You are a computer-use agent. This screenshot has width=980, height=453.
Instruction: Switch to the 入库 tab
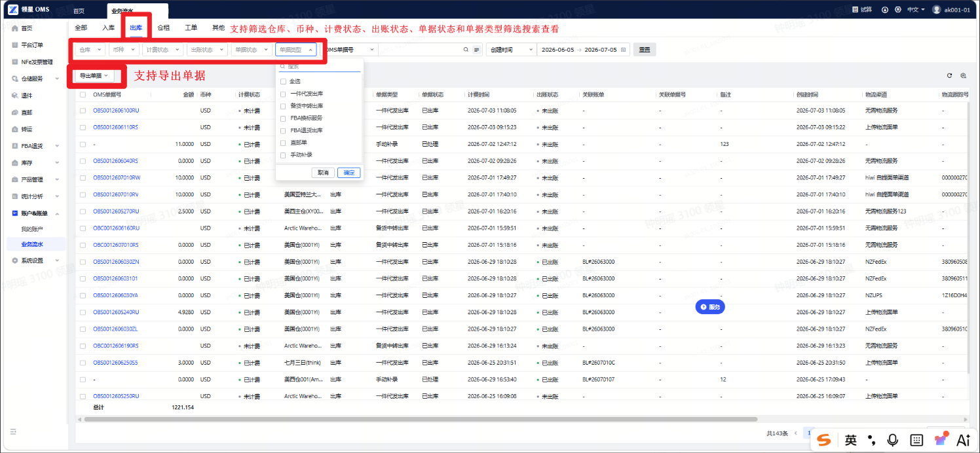[108, 28]
